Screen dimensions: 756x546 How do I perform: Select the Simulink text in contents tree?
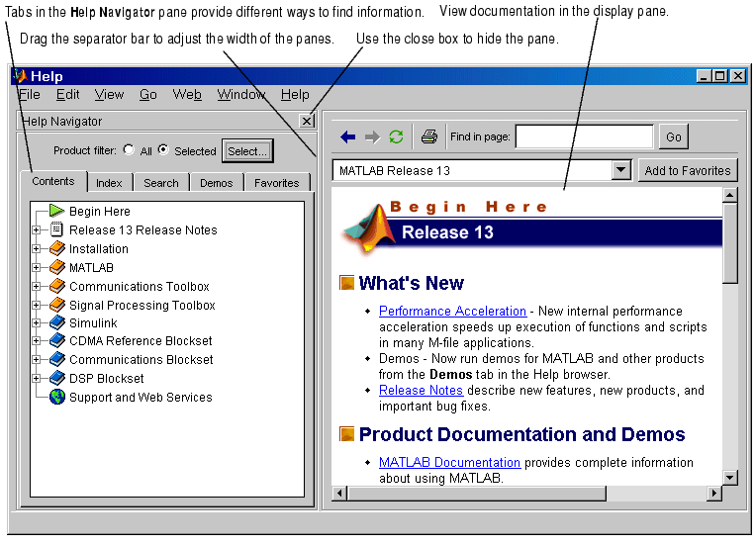point(93,322)
